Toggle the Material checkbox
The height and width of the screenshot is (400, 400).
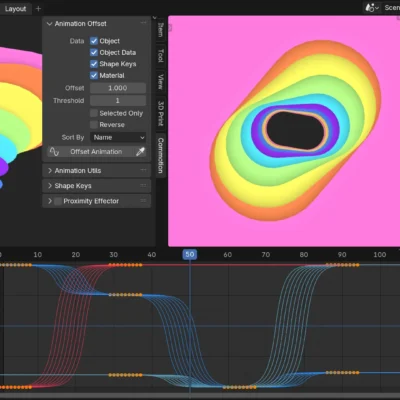(94, 75)
